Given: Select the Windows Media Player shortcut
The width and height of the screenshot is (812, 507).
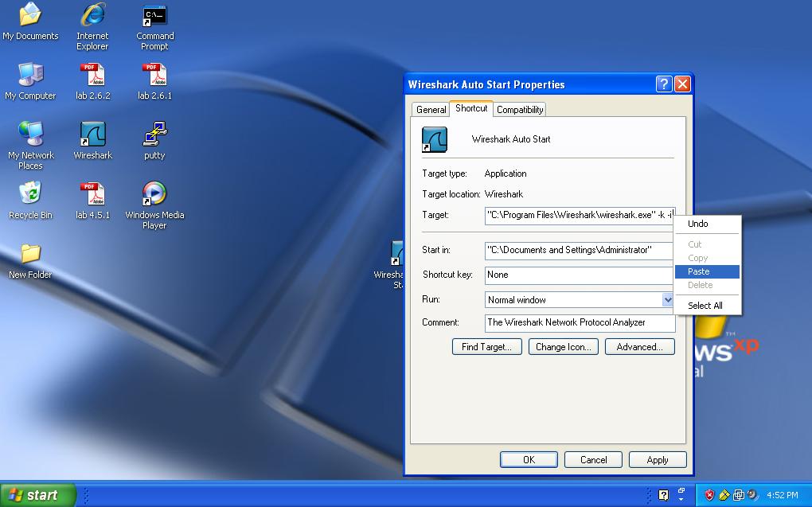Looking at the screenshot, I should pyautogui.click(x=155, y=205).
